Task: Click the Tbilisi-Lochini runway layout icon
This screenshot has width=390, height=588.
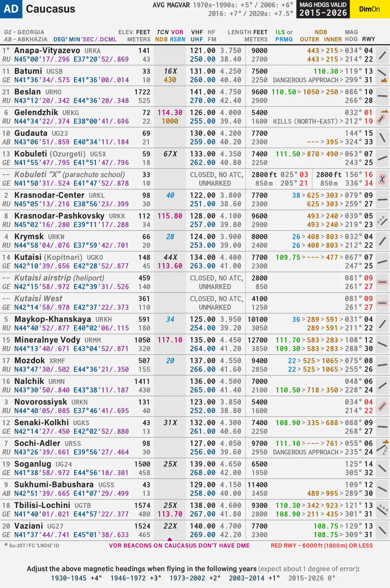Action: (x=382, y=510)
